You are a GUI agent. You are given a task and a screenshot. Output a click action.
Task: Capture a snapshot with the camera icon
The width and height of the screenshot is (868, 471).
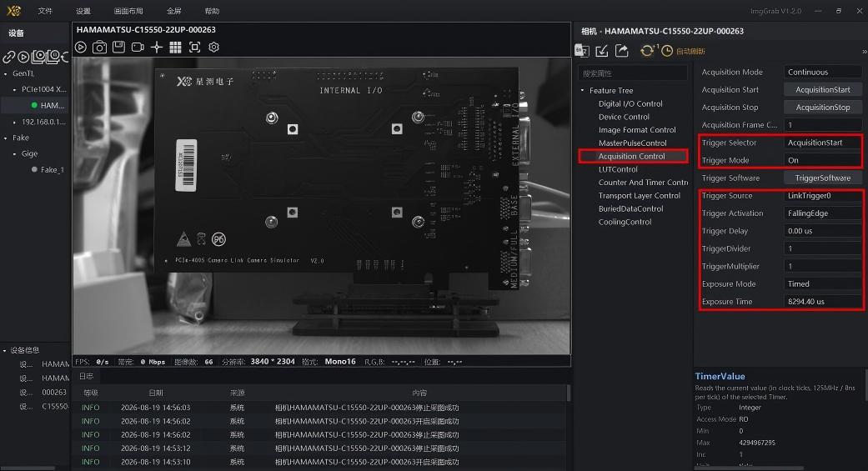[100, 48]
